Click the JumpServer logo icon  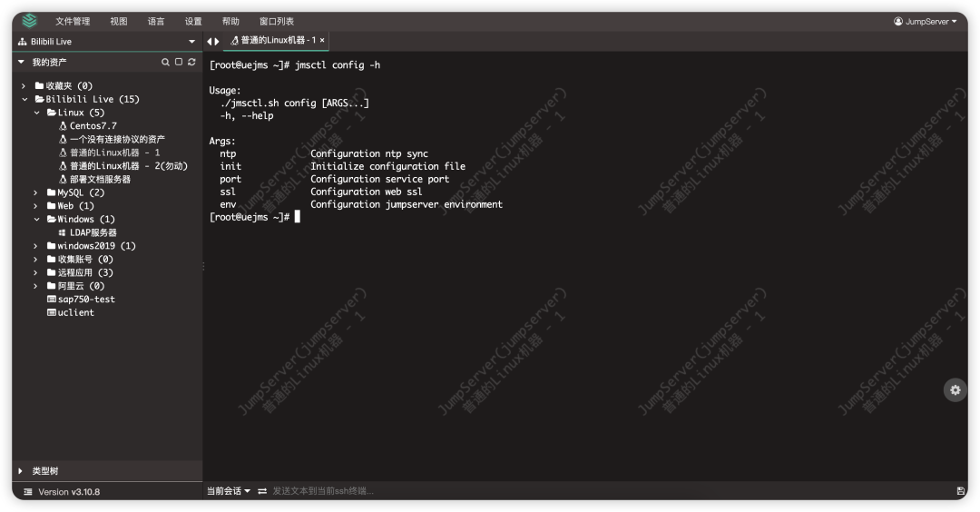click(29, 21)
